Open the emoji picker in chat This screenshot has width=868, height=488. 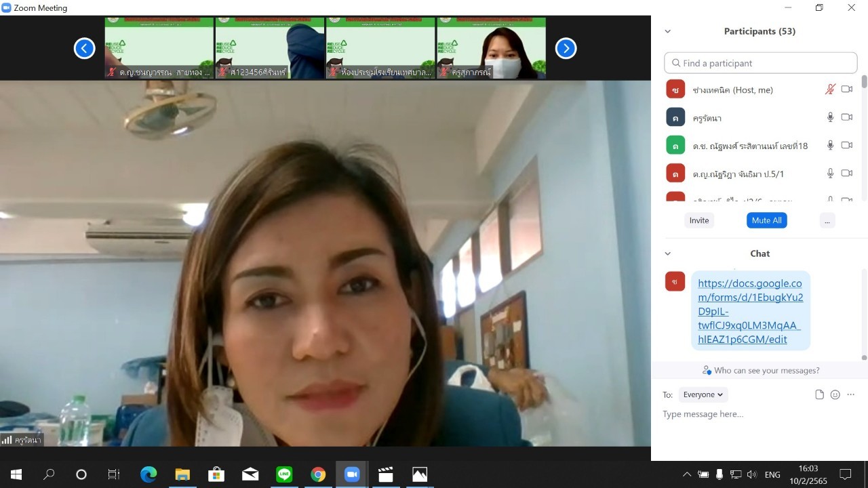(x=835, y=394)
